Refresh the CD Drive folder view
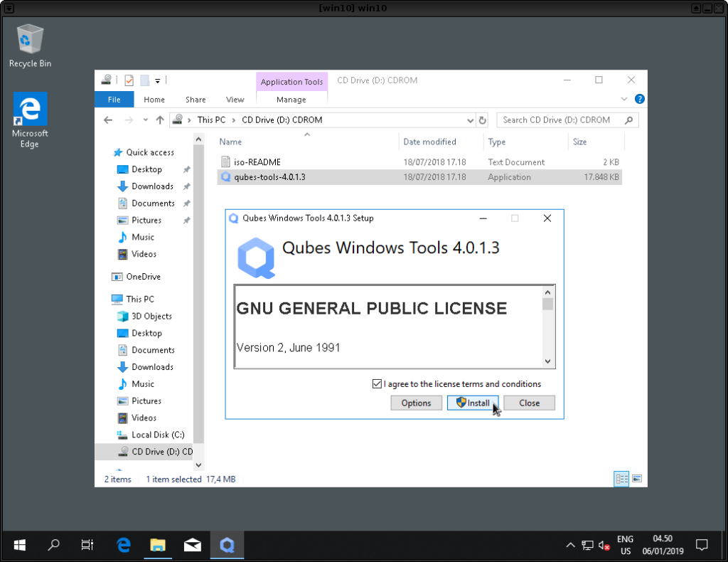 [483, 120]
